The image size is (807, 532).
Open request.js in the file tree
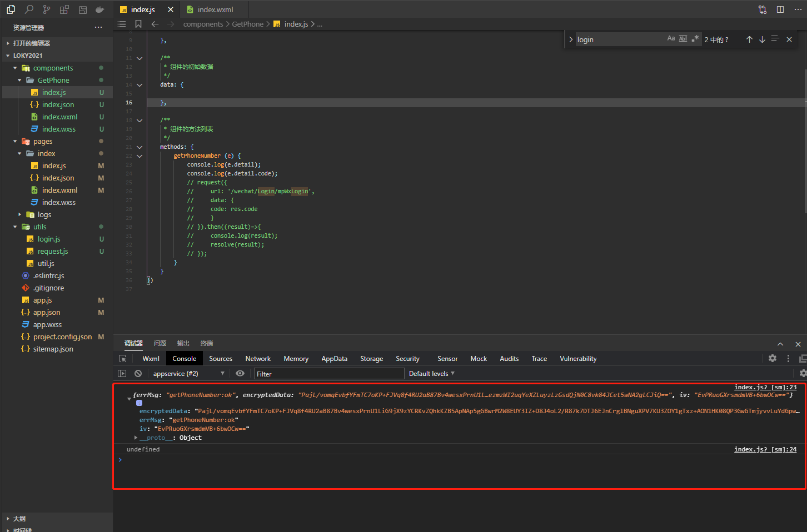53,251
